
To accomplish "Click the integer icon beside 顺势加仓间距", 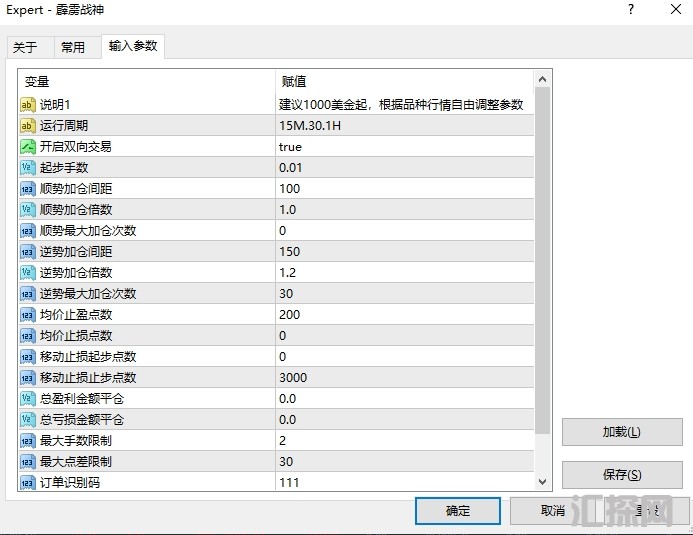I will (28, 189).
